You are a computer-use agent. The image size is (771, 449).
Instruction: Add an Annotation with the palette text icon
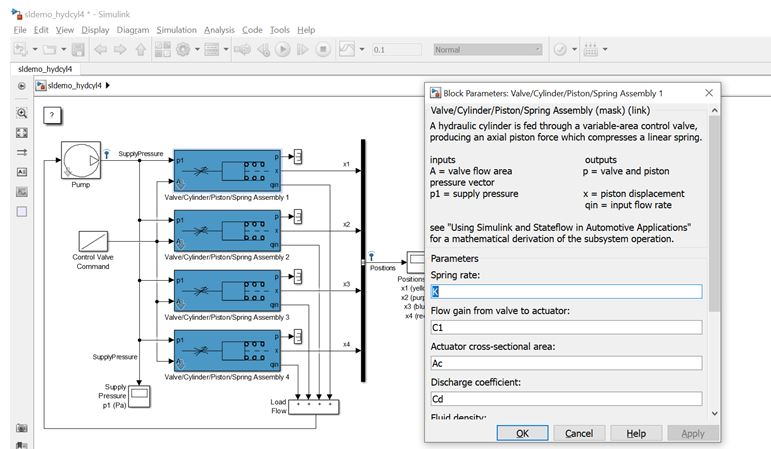click(22, 172)
